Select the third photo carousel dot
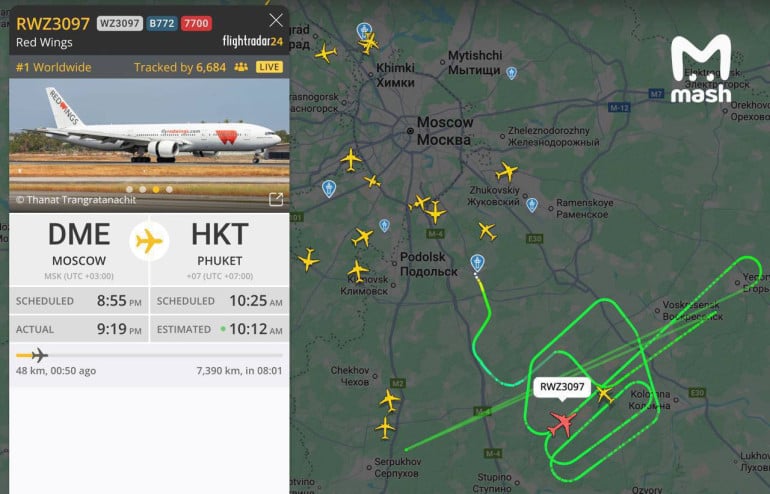Image resolution: width=770 pixels, height=494 pixels. 156,189
